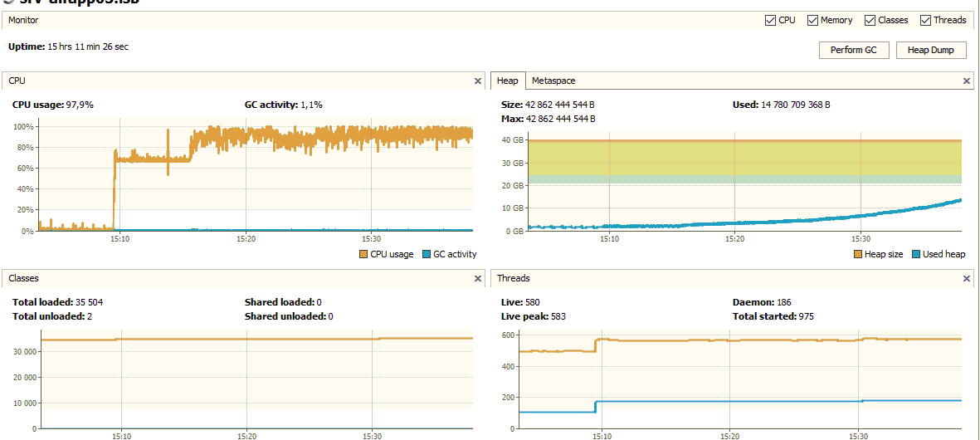Click the GC activity 1,1% value
Image resolution: width=980 pixels, height=440 pixels.
click(x=311, y=105)
